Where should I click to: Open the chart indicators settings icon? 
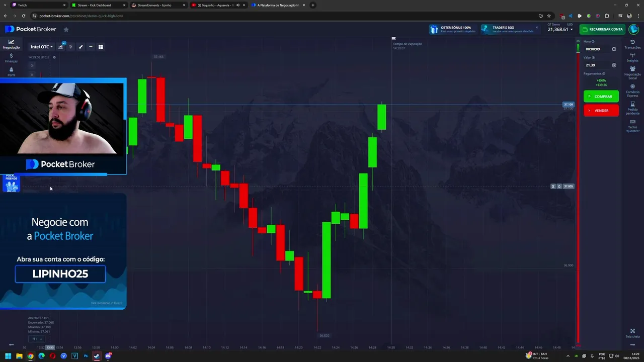tap(70, 47)
